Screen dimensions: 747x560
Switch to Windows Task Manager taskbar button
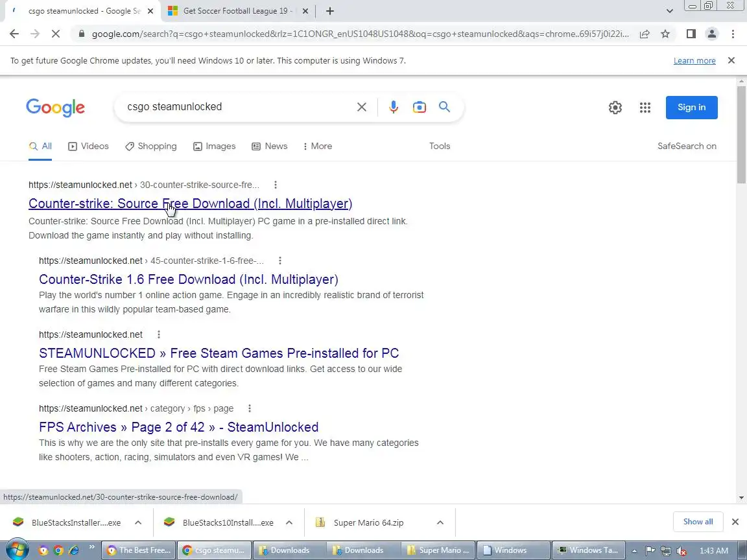[x=588, y=550]
